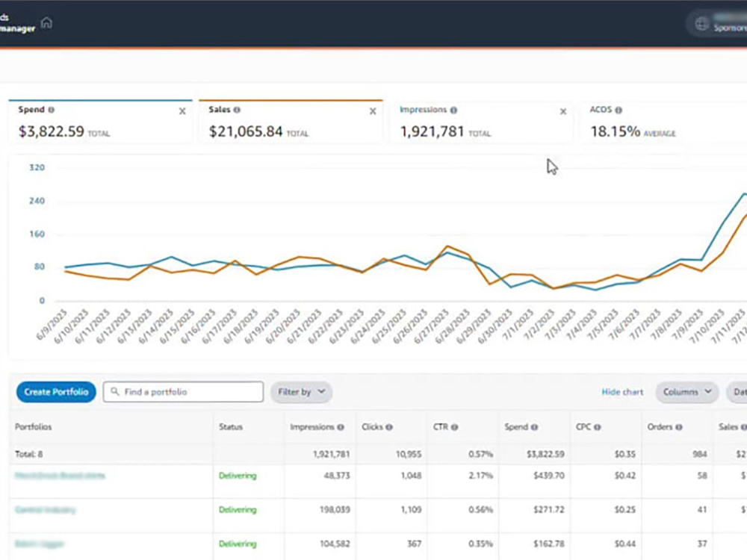Open the Columns dropdown

687,392
